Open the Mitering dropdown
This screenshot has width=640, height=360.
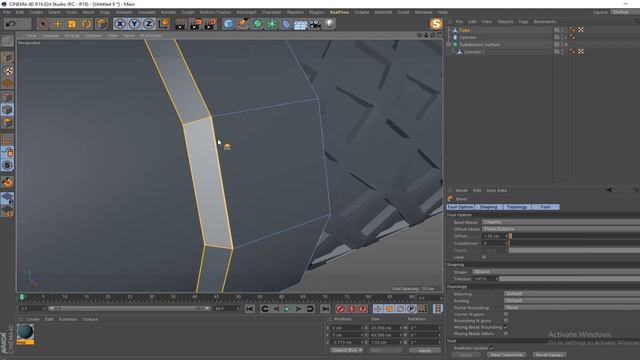[x=572, y=293]
